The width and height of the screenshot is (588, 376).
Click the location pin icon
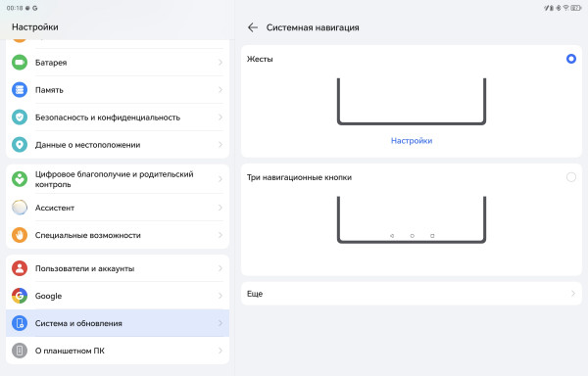click(20, 145)
